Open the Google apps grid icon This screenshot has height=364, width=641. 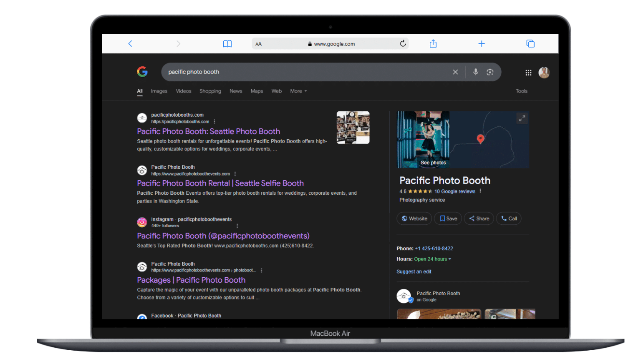[x=528, y=73]
